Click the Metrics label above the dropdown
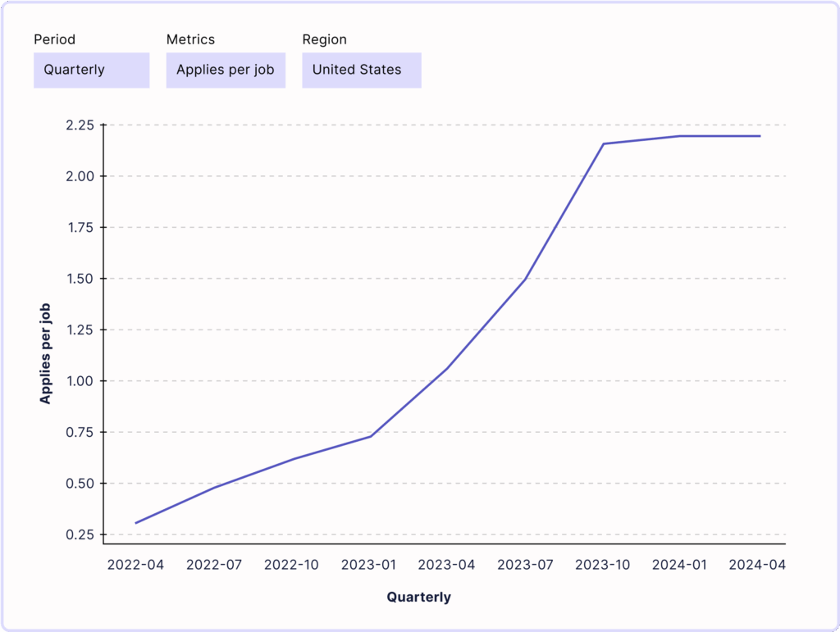 (190, 39)
